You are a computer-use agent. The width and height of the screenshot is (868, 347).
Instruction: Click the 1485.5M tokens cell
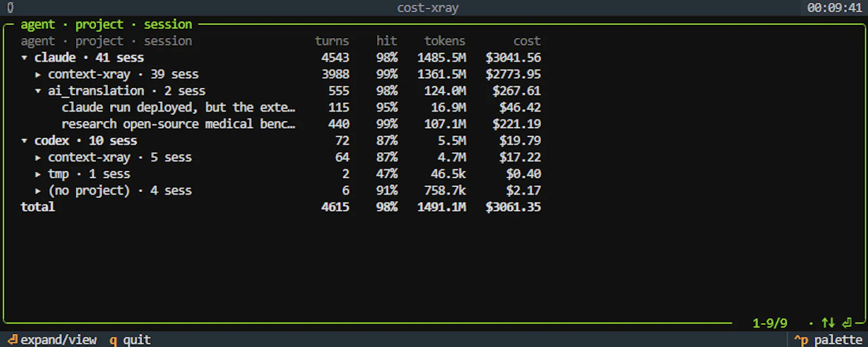click(x=442, y=57)
